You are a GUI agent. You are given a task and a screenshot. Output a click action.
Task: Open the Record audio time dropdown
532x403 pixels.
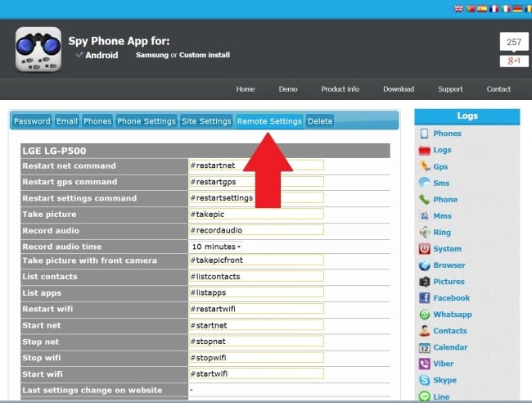(x=216, y=247)
